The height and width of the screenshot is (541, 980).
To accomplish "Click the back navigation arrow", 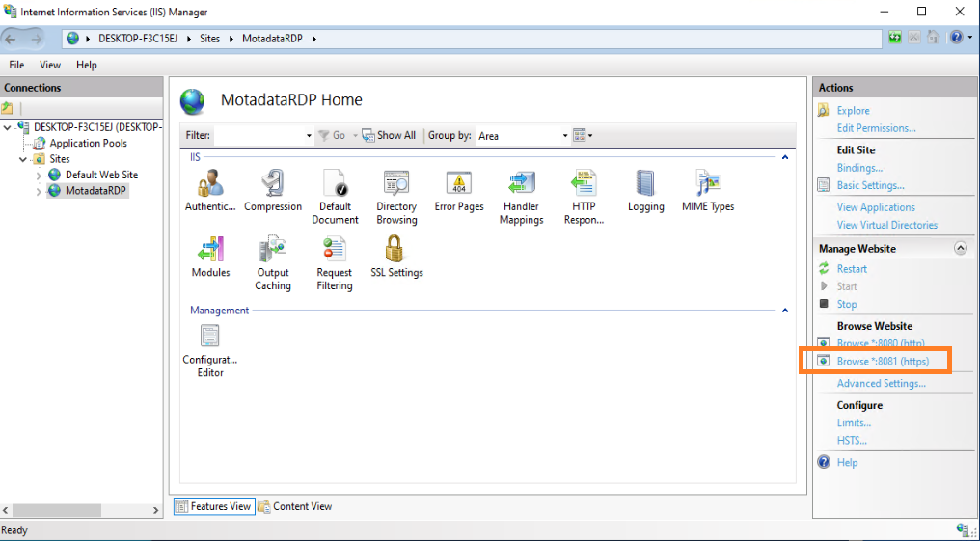I will 12,39.
